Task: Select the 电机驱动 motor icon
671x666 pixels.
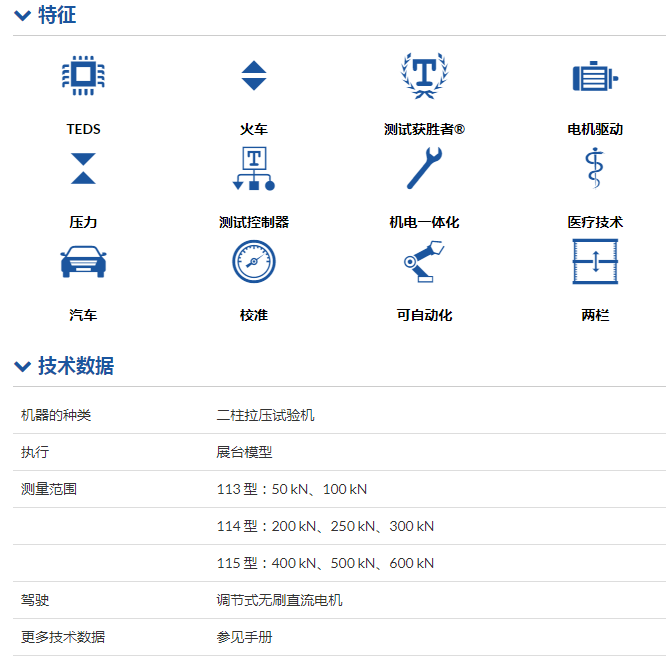Action: click(x=595, y=77)
